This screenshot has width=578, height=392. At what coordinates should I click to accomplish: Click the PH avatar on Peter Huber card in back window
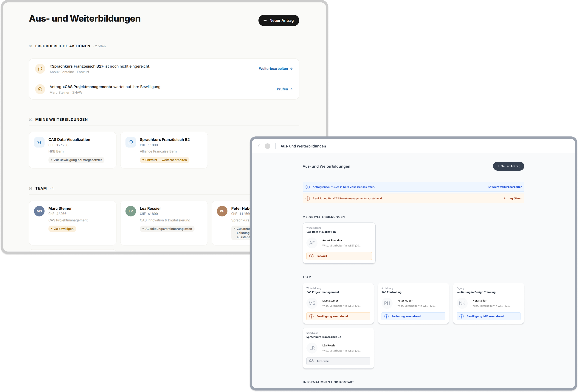222,211
